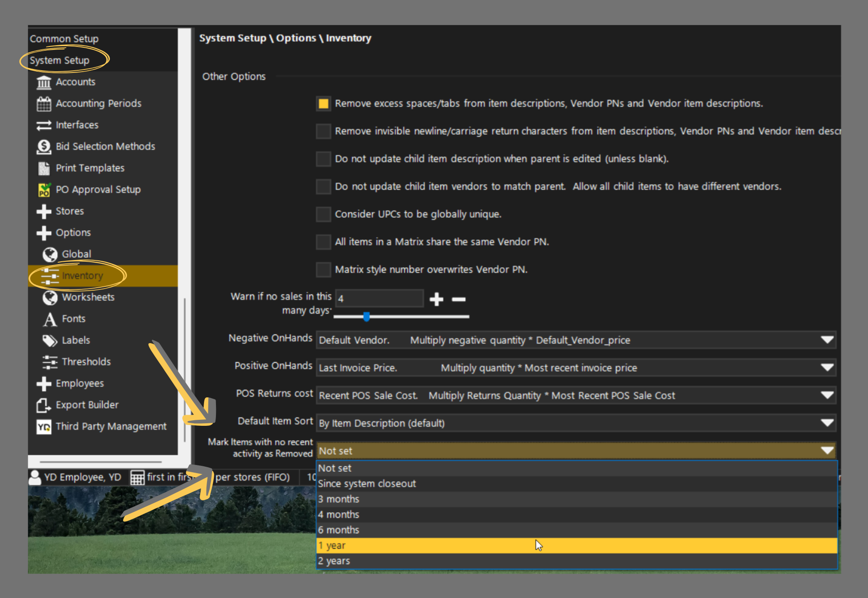Open the POS Returns cost dropdown
Screen dimensions: 868x598
827,396
